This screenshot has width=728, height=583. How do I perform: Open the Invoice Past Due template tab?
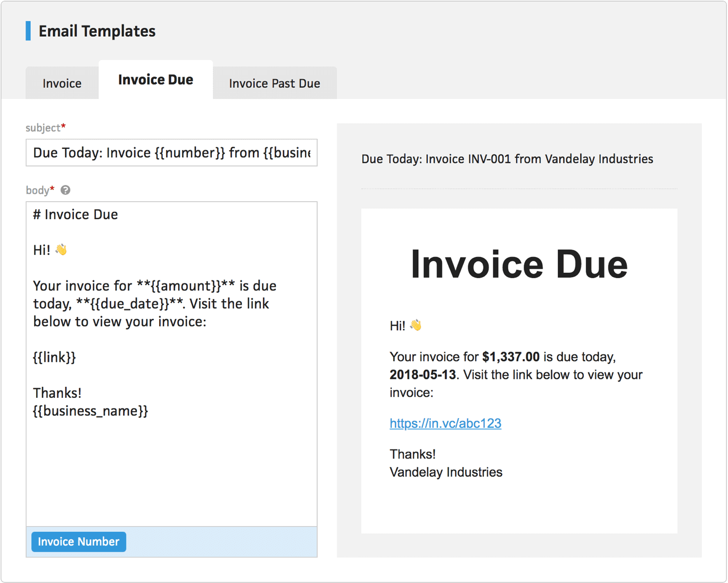click(275, 83)
